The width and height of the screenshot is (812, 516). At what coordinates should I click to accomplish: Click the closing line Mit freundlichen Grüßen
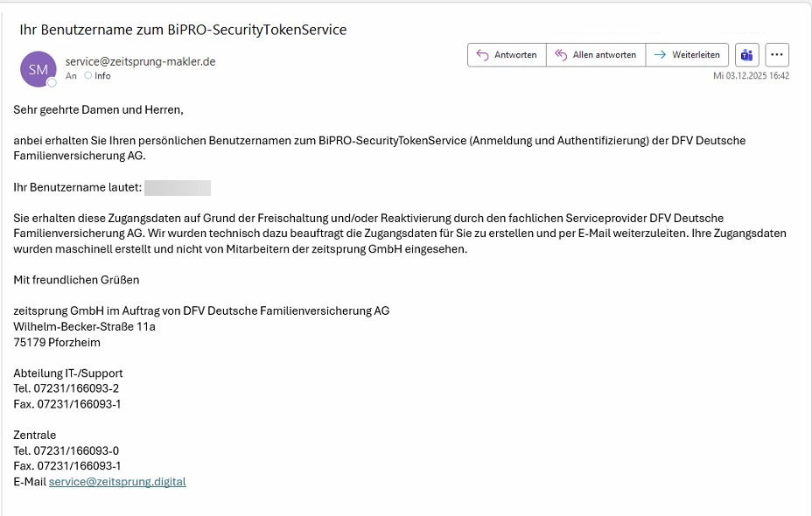[x=76, y=280]
